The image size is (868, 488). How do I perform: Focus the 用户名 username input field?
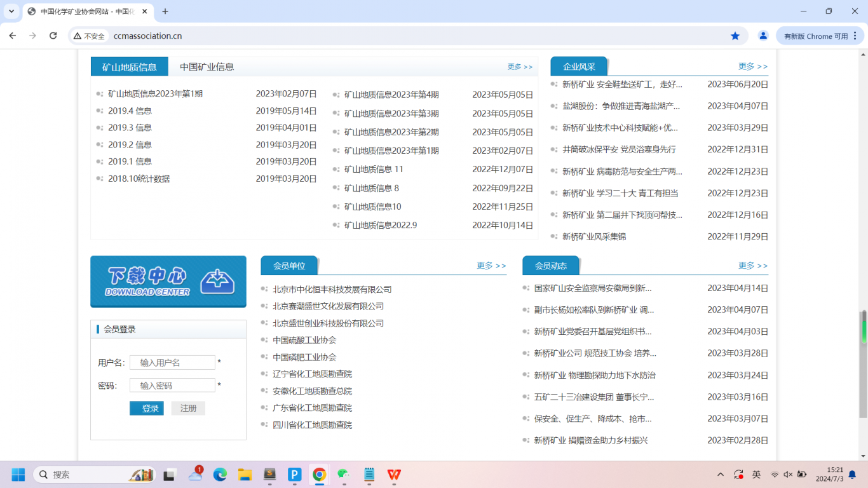tap(172, 362)
